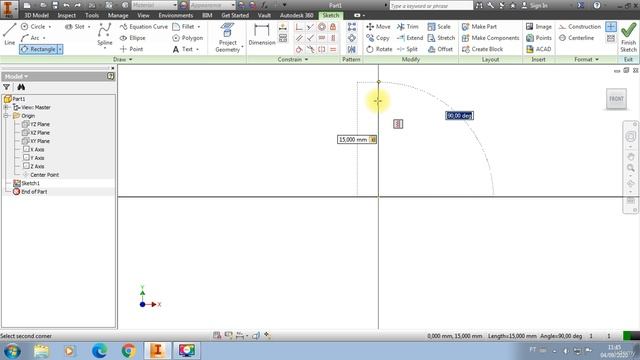Select the Circle tool
Image resolution: width=640 pixels, height=360 pixels.
pyautogui.click(x=33, y=27)
